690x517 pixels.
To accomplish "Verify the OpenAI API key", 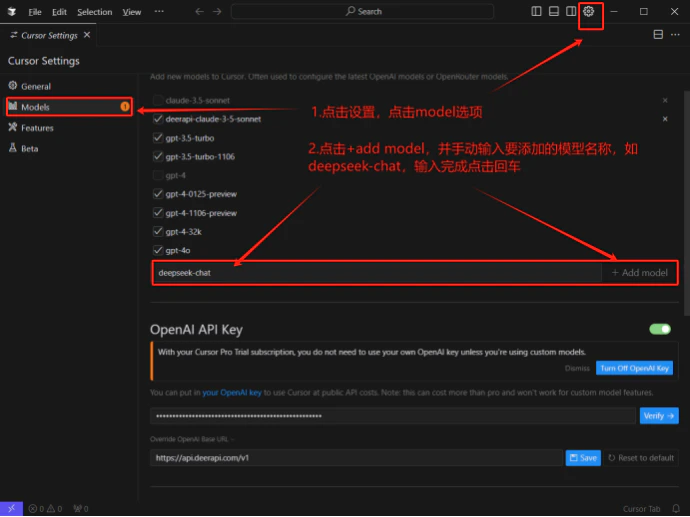I will point(659,416).
